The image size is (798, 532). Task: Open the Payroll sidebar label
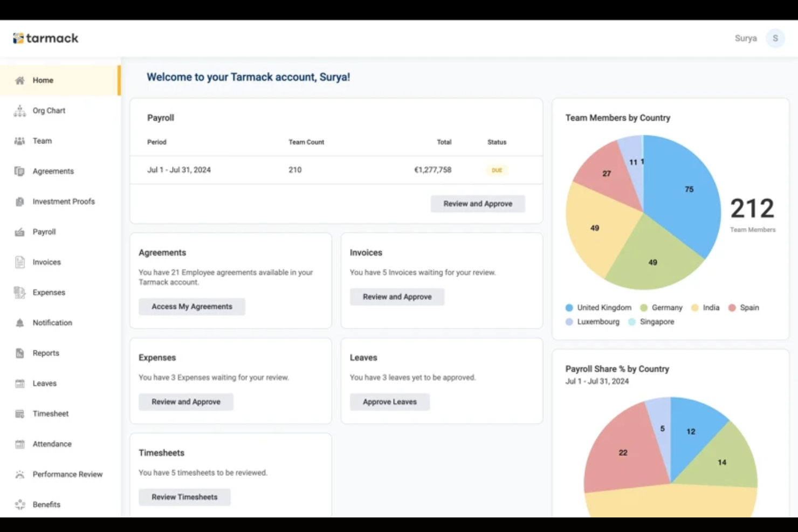(44, 232)
